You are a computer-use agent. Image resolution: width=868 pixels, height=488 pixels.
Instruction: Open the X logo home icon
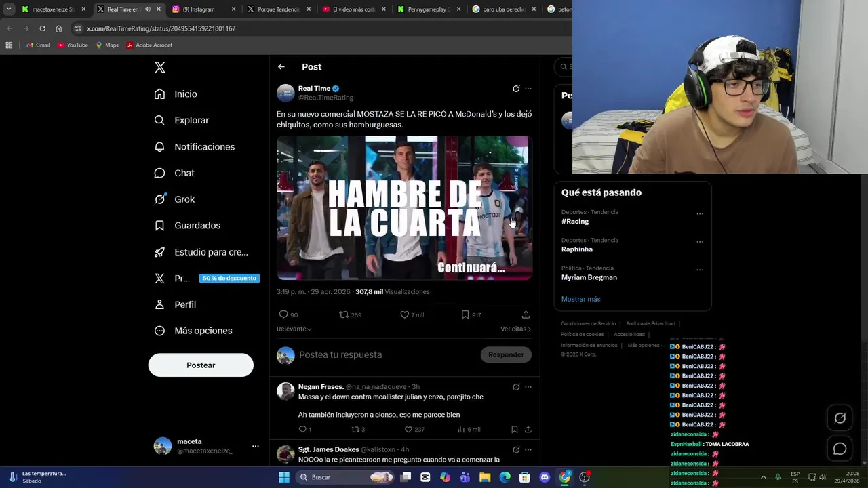coord(160,67)
